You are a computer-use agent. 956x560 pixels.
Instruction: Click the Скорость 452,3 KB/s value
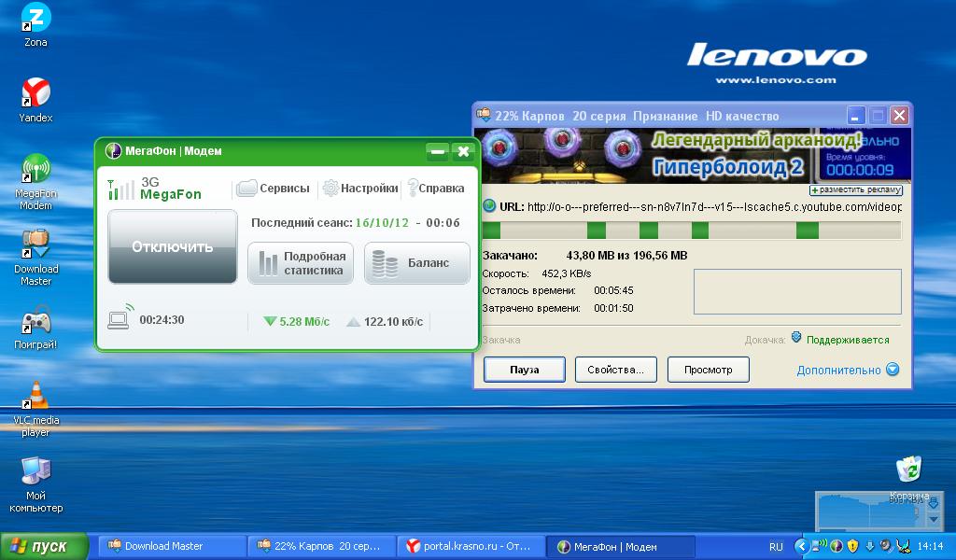tap(567, 273)
